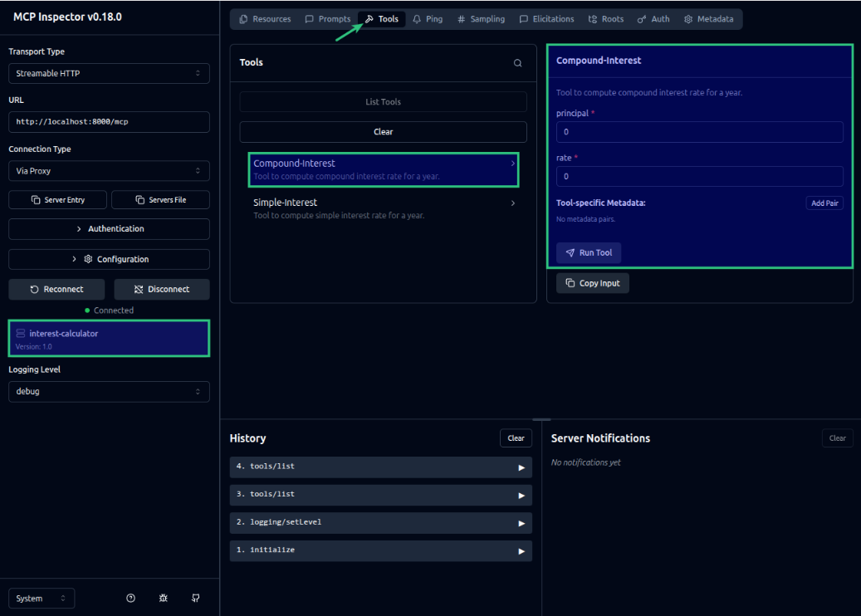Open the Logging Level dropdown
The image size is (861, 616).
click(109, 391)
